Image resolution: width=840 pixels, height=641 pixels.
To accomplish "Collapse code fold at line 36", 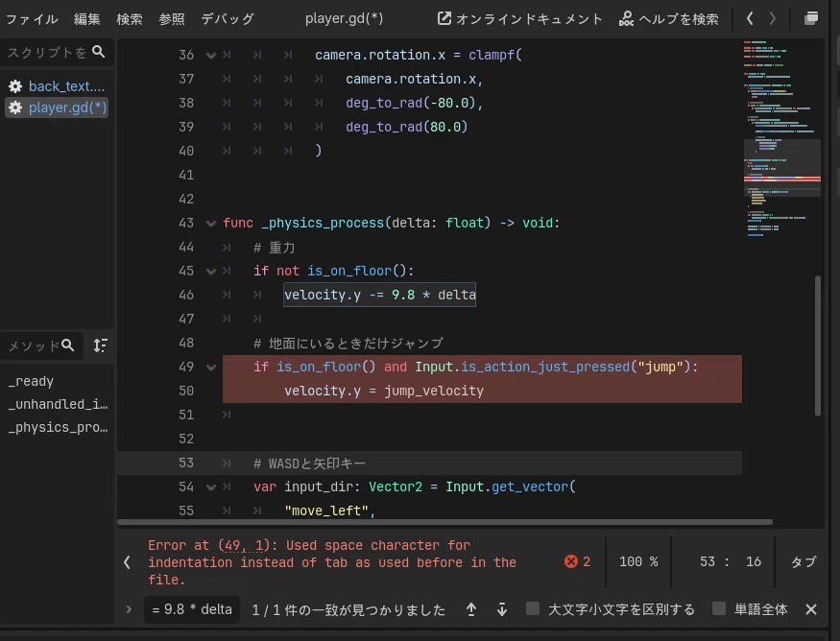I will [211, 55].
